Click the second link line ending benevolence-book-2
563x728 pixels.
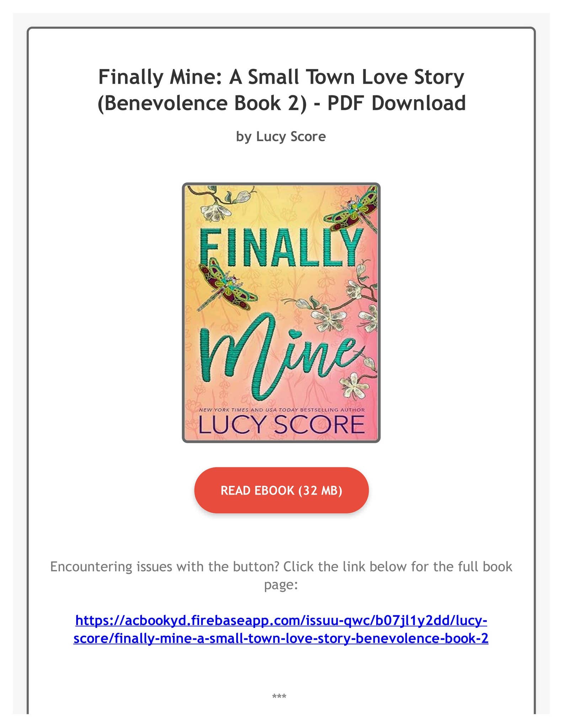(x=281, y=638)
